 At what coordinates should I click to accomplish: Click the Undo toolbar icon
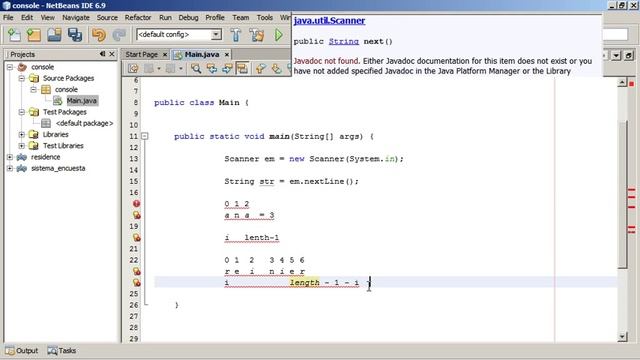(x=99, y=35)
